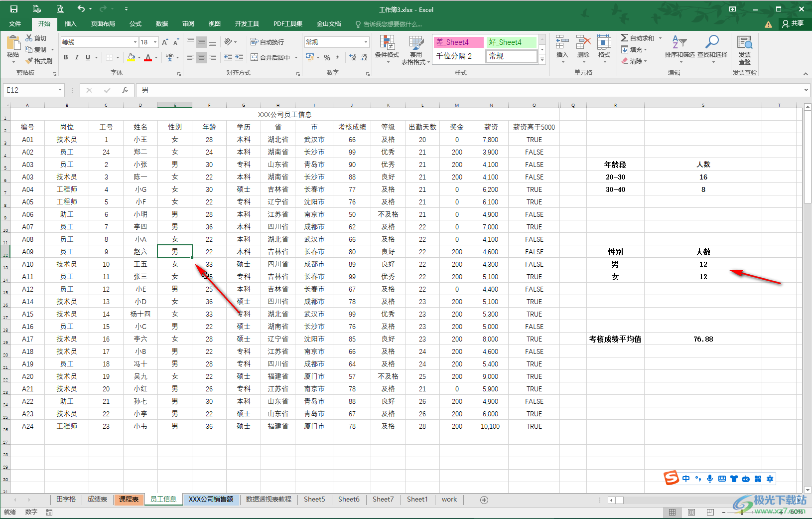Viewport: 812px width, 519px height.
Task: Apply percent style to the cell
Action: point(327,57)
